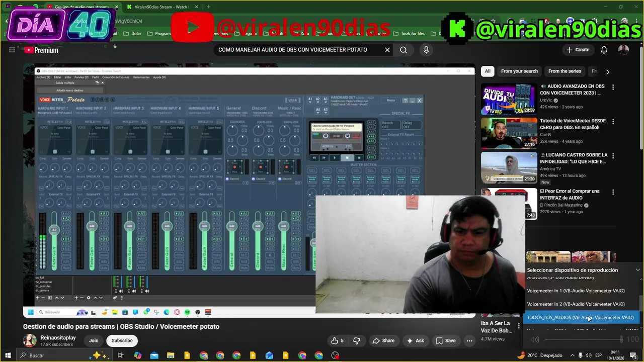The width and height of the screenshot is (644, 362).
Task: Toggle the system tray microphone icon
Action: pos(580,355)
